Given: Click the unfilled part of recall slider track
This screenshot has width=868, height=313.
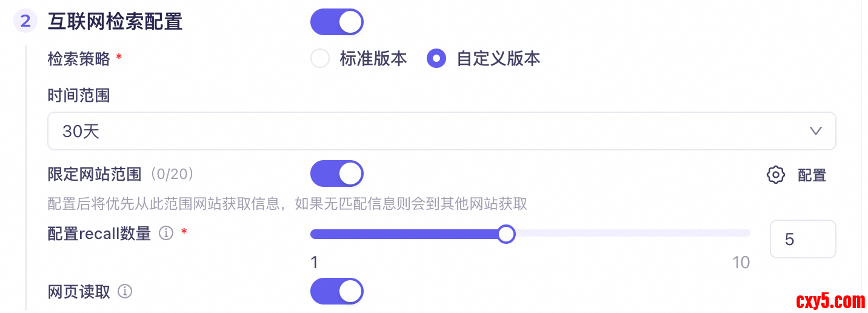Looking at the screenshot, I should pyautogui.click(x=630, y=234).
